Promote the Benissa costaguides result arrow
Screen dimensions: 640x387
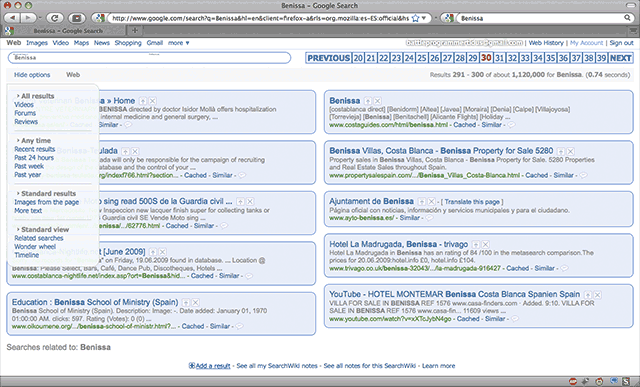[368, 101]
